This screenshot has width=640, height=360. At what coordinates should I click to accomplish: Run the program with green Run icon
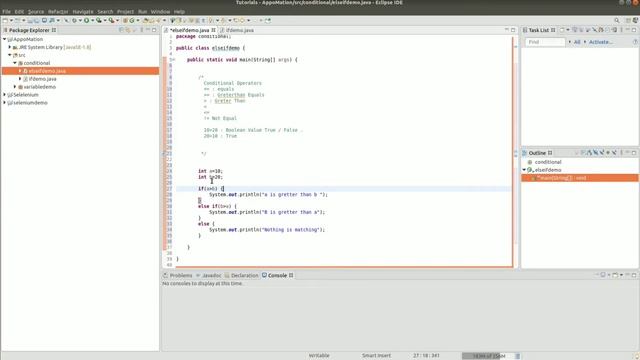point(87,20)
